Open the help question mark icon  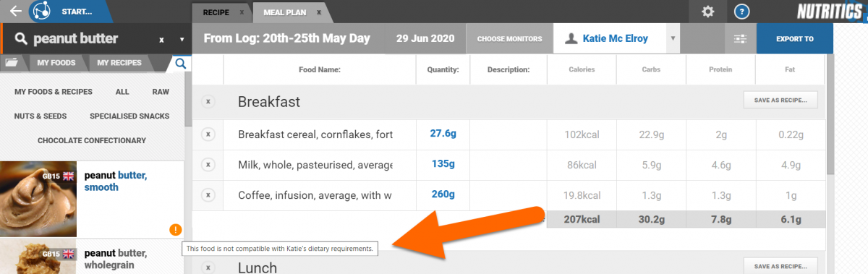pyautogui.click(x=741, y=12)
